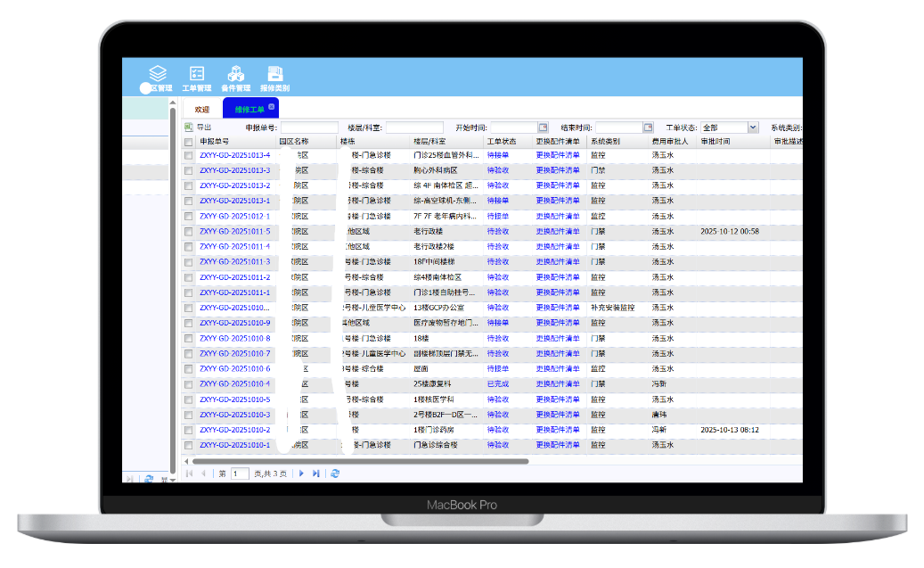This screenshot has width=924, height=568.
Task: Open the 开始时间 calendar picker
Action: 543,128
